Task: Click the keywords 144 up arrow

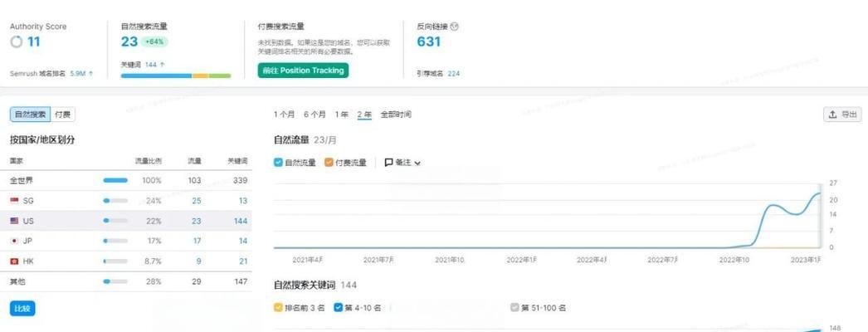Action: coord(162,64)
